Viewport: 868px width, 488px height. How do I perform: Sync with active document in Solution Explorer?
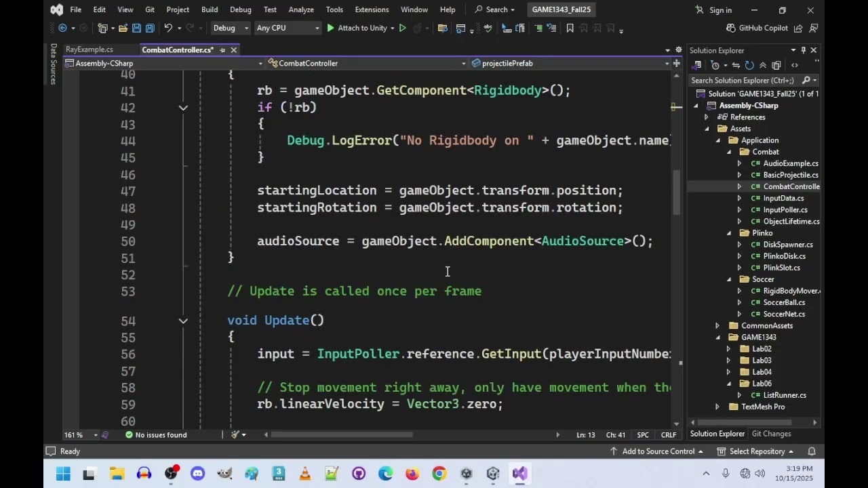(x=736, y=65)
